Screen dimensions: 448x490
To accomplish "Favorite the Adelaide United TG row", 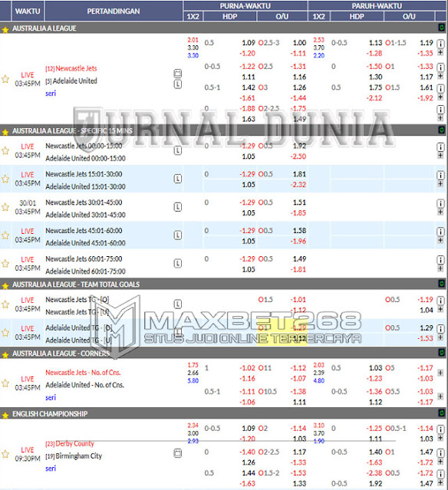I will click(5, 333).
